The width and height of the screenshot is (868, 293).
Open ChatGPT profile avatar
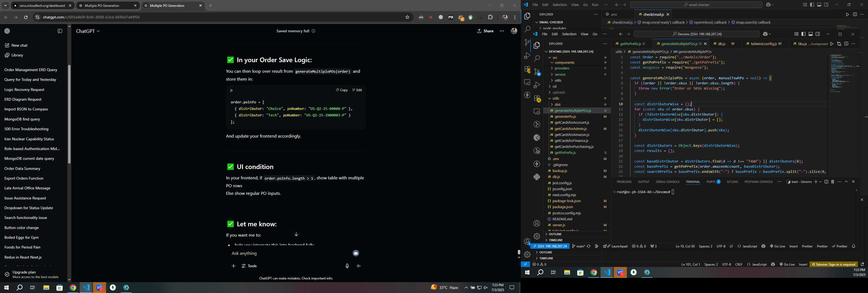(x=514, y=31)
